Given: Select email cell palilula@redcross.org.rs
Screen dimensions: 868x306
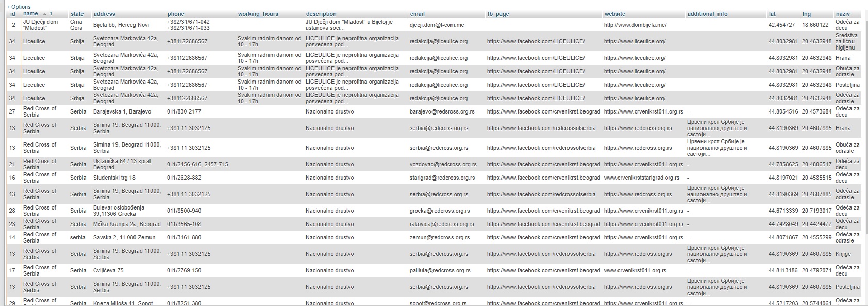Looking at the screenshot, I should click(440, 270).
